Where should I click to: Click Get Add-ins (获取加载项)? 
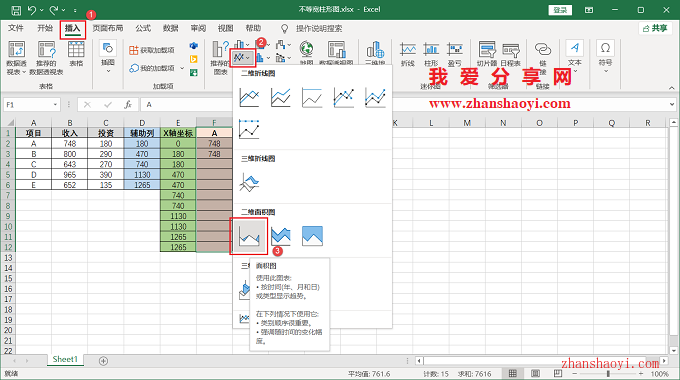click(152, 50)
